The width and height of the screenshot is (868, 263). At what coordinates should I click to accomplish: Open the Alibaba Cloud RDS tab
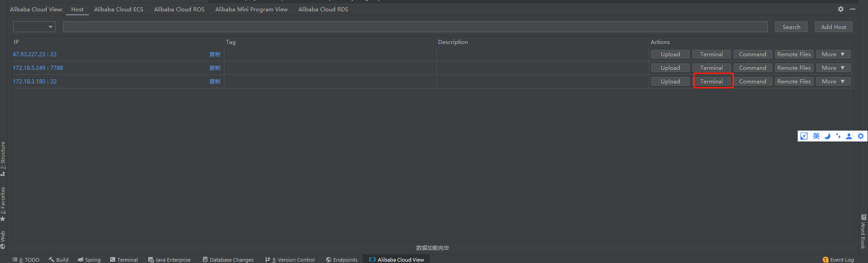pyautogui.click(x=323, y=10)
